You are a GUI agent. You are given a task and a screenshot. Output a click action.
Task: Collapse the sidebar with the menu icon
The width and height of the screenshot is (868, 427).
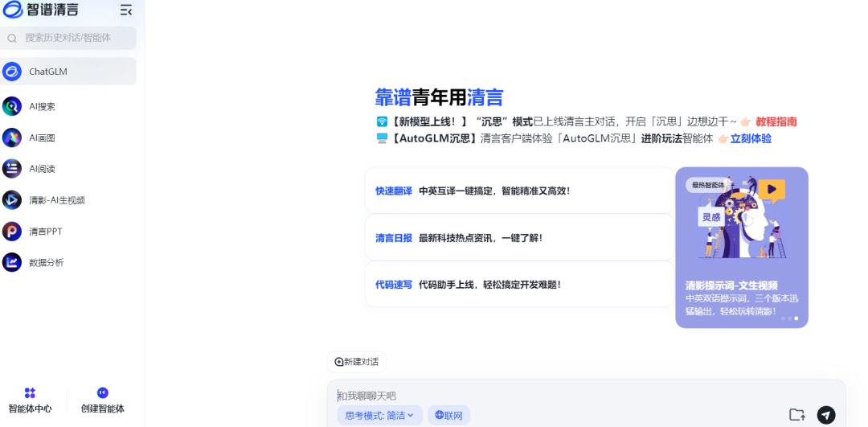[126, 10]
